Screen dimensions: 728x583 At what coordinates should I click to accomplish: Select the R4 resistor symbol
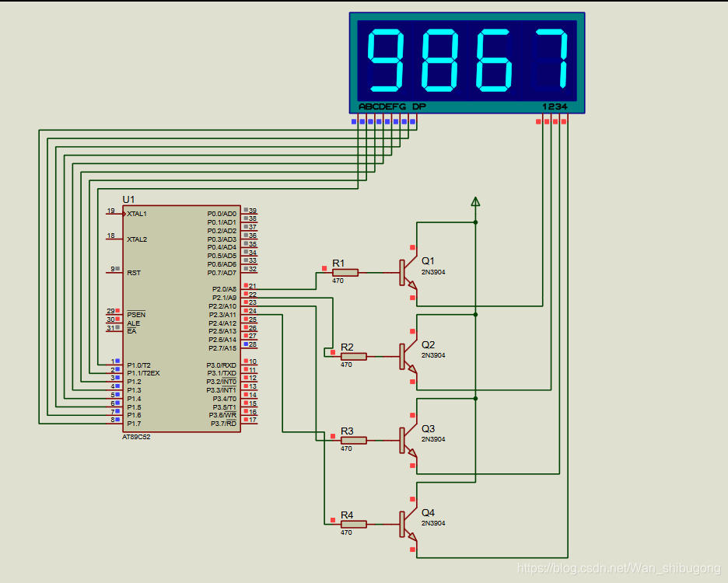coord(353,524)
